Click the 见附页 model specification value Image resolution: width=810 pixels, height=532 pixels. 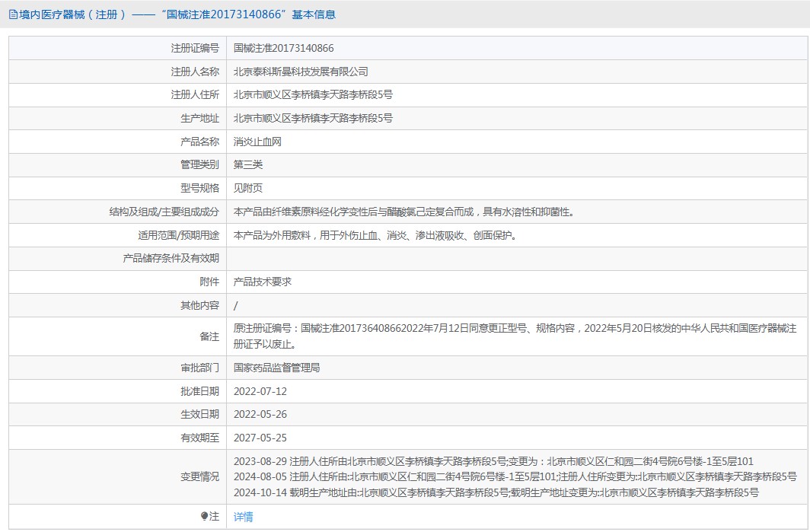point(248,188)
